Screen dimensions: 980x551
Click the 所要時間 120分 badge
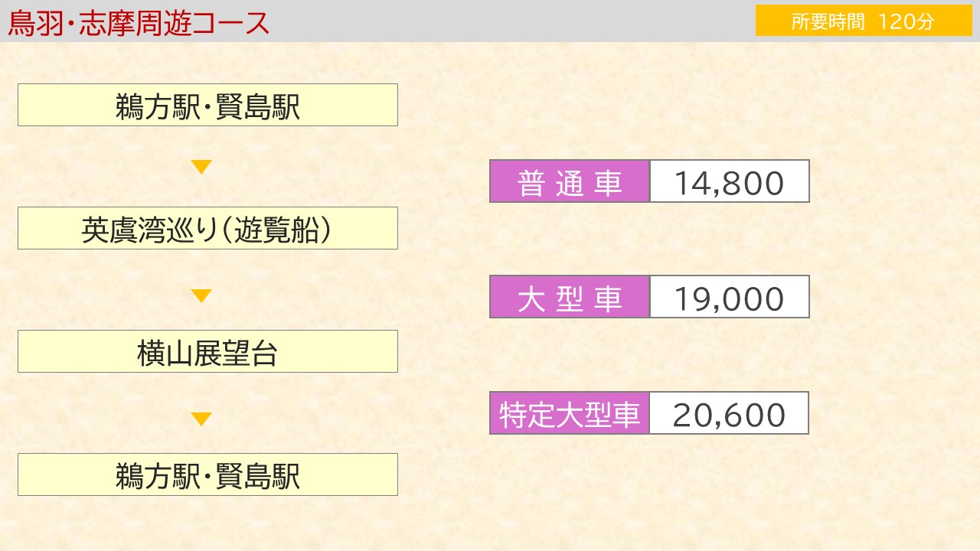click(x=864, y=21)
